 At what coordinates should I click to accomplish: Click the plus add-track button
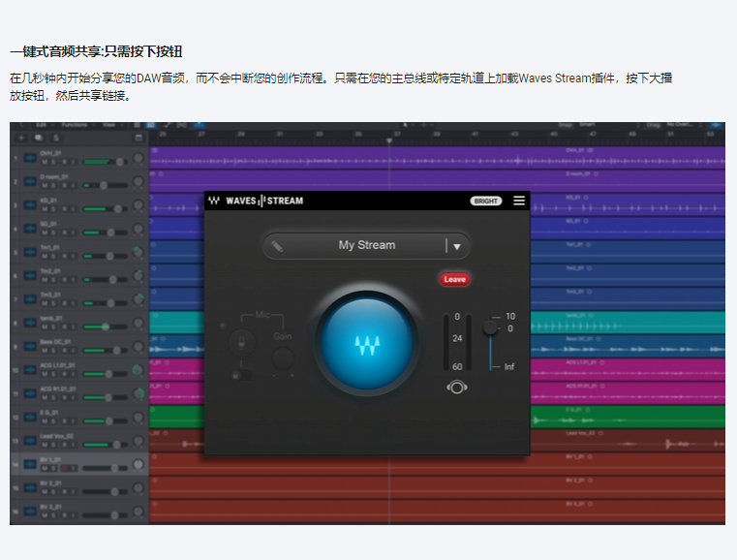[x=21, y=138]
